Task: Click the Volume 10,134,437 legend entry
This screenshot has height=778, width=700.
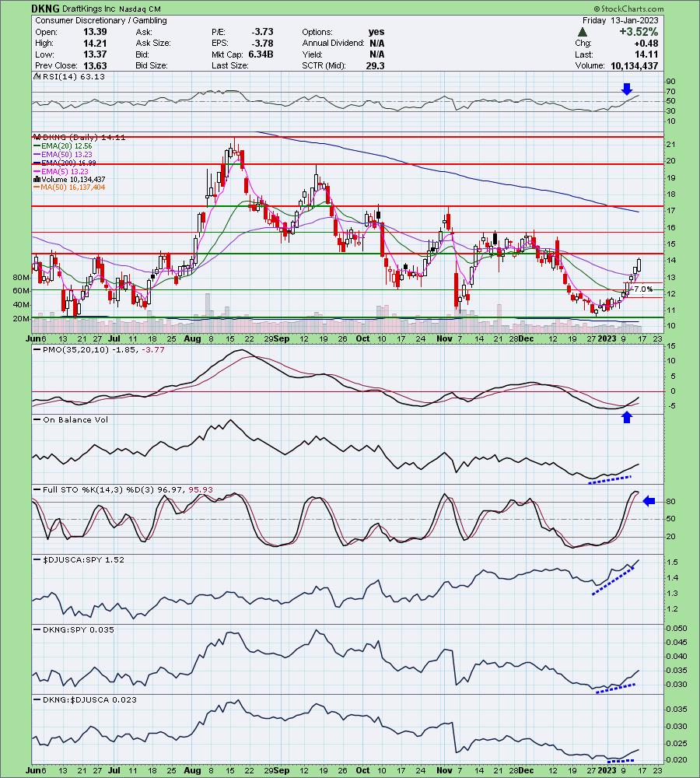Action: (x=69, y=179)
